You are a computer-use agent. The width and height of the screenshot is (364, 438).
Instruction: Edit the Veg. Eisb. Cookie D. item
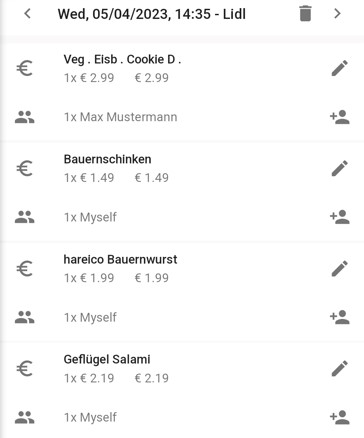pyautogui.click(x=340, y=68)
